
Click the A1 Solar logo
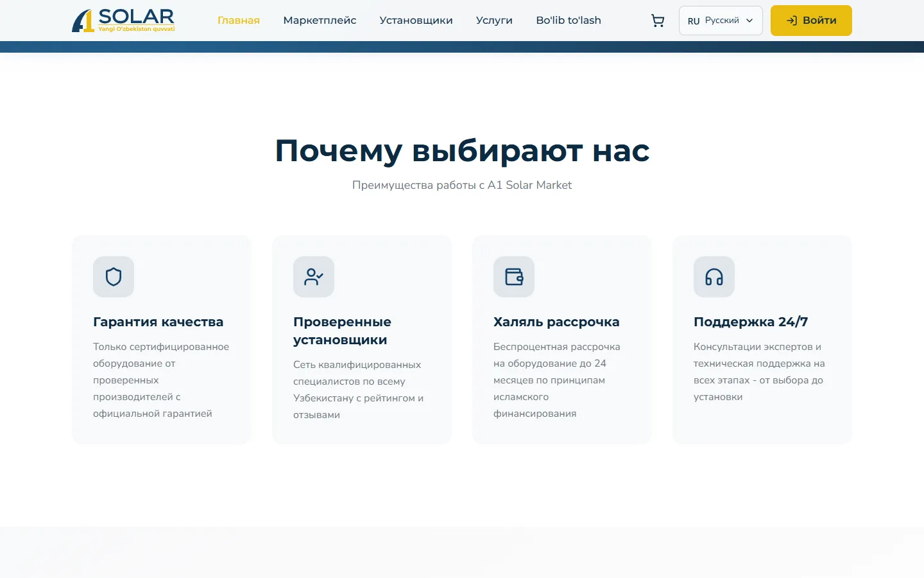pyautogui.click(x=123, y=21)
